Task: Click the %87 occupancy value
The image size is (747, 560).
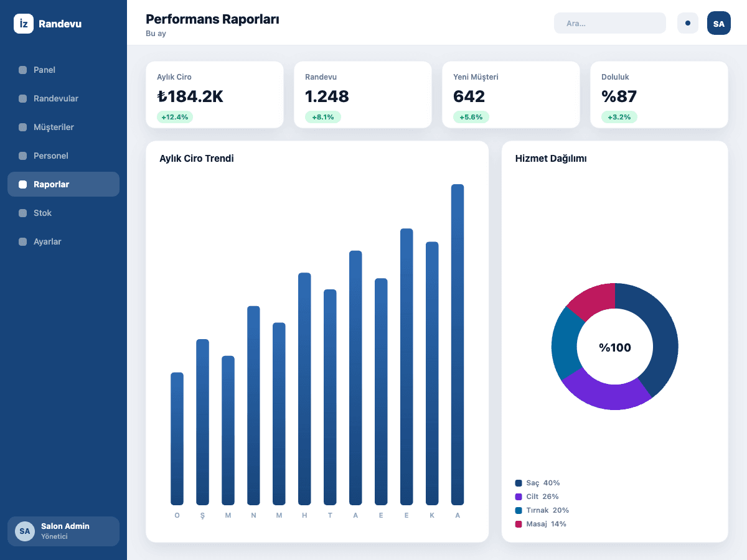Action: 619,96
